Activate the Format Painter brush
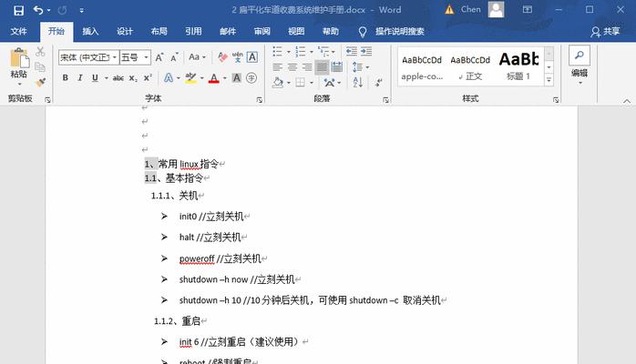Screen dimensions: 636x364 (x=40, y=82)
